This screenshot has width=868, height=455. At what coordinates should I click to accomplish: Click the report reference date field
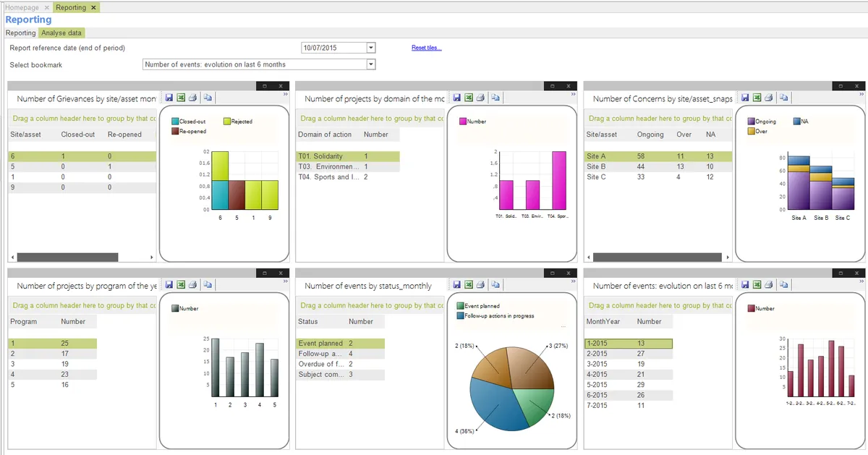pyautogui.click(x=334, y=48)
